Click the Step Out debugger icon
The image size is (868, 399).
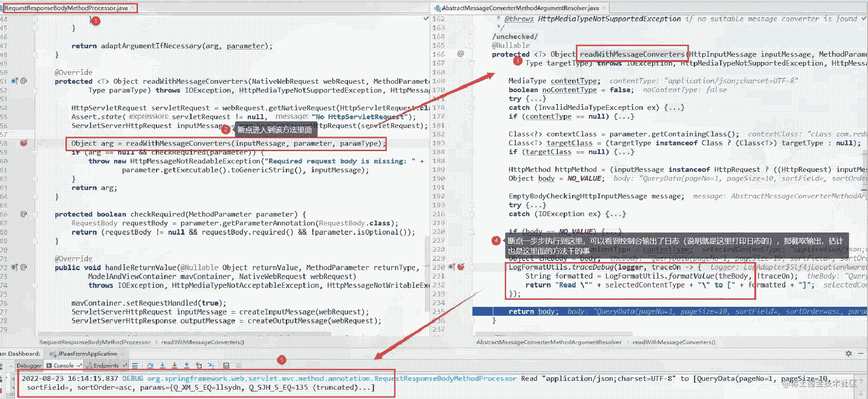(187, 365)
